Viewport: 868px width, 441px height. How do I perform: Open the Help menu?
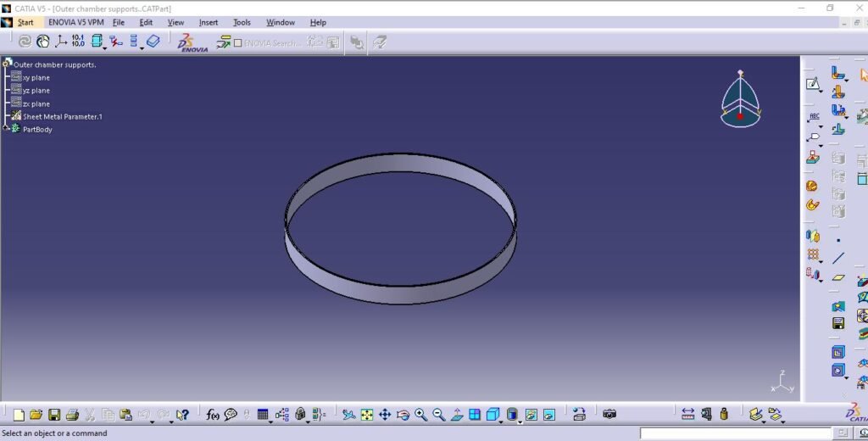point(318,22)
